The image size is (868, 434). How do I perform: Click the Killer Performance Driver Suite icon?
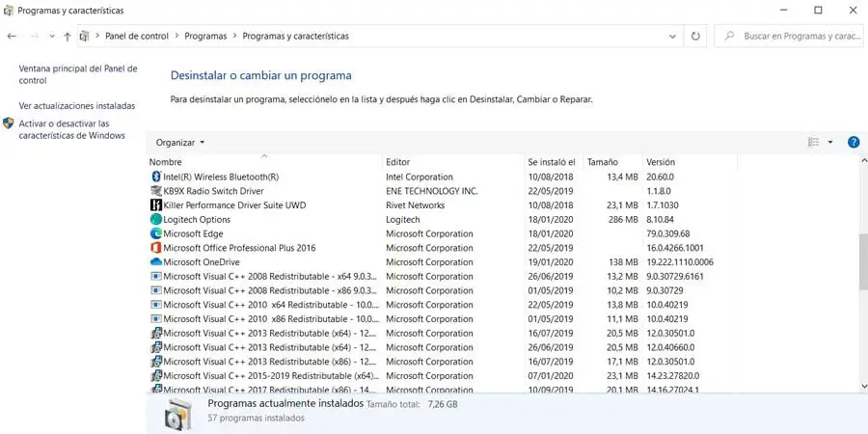156,204
